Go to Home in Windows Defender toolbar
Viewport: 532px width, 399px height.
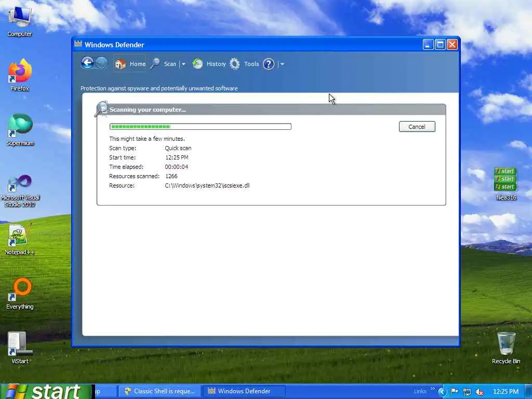[x=130, y=64]
